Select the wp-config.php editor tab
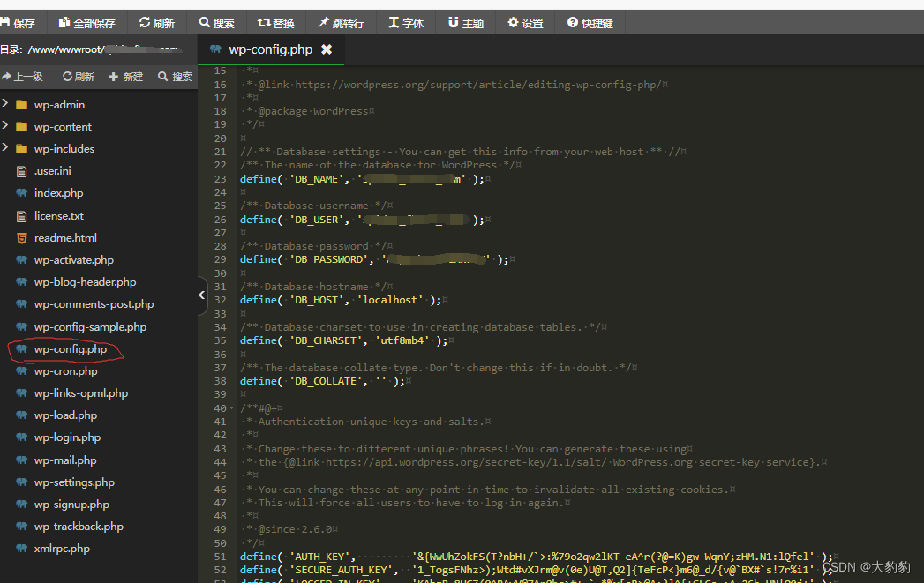This screenshot has width=924, height=583. (x=269, y=49)
